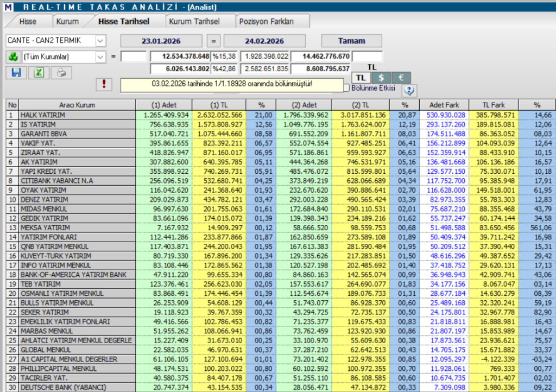Expand the CANTE - CAN2 TERMIK stock dropdown
This screenshot has height=392, width=556.
101,41
